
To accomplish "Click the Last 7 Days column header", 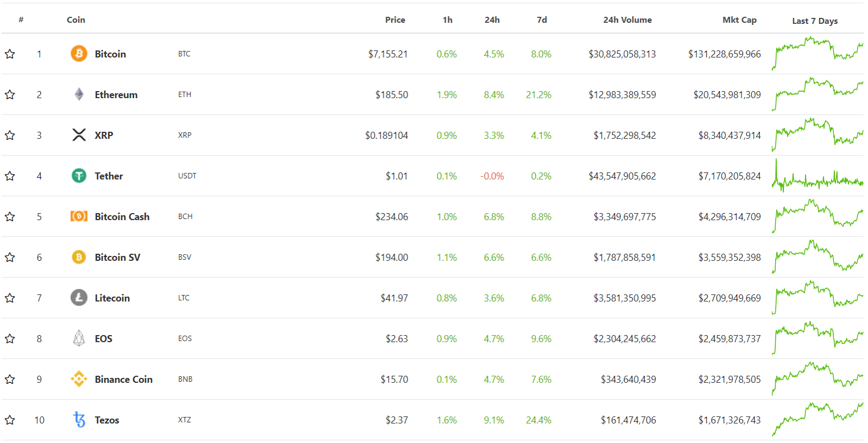I will [x=815, y=21].
